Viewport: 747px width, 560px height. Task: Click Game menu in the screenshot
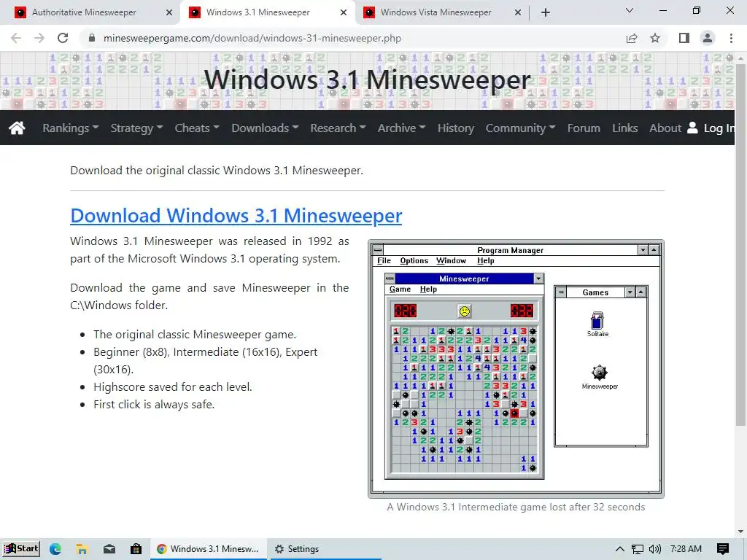click(x=400, y=289)
